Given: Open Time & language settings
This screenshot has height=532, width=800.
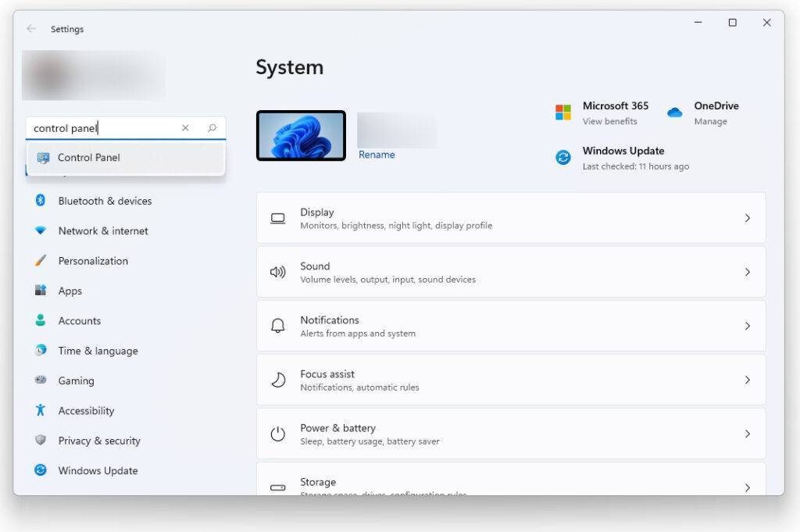Looking at the screenshot, I should pos(126,351).
